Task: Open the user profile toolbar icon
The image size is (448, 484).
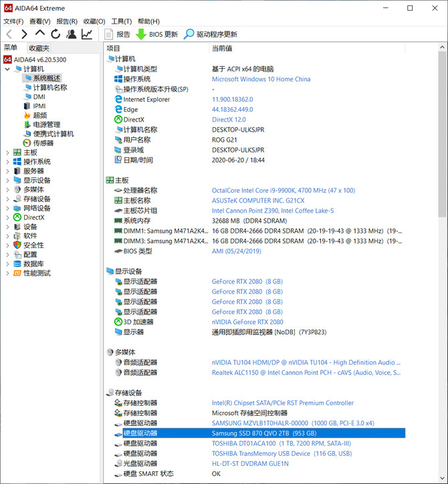Action: pos(72,34)
